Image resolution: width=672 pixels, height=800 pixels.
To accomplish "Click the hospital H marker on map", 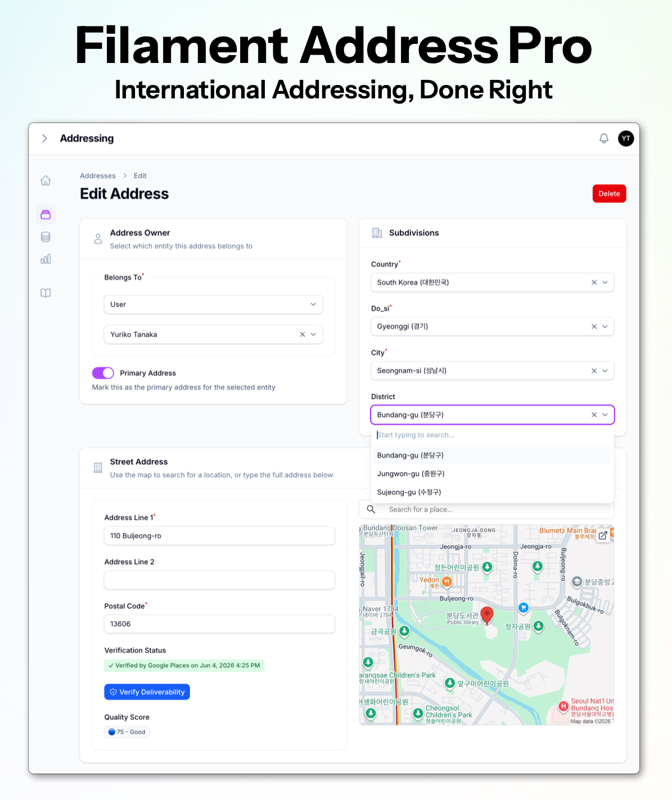I will (x=563, y=706).
